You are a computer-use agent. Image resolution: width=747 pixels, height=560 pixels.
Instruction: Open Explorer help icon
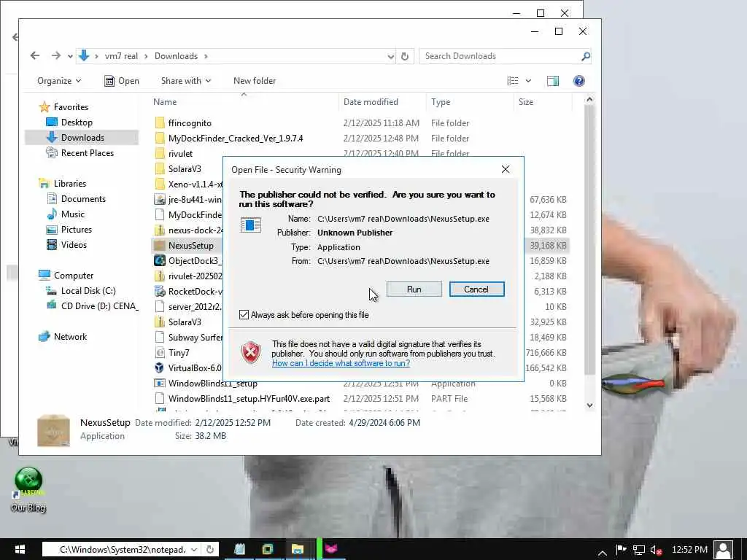[578, 81]
